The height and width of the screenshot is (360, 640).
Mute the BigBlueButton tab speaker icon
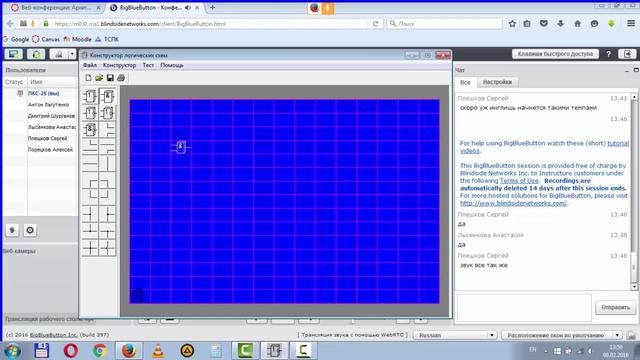tap(188, 8)
